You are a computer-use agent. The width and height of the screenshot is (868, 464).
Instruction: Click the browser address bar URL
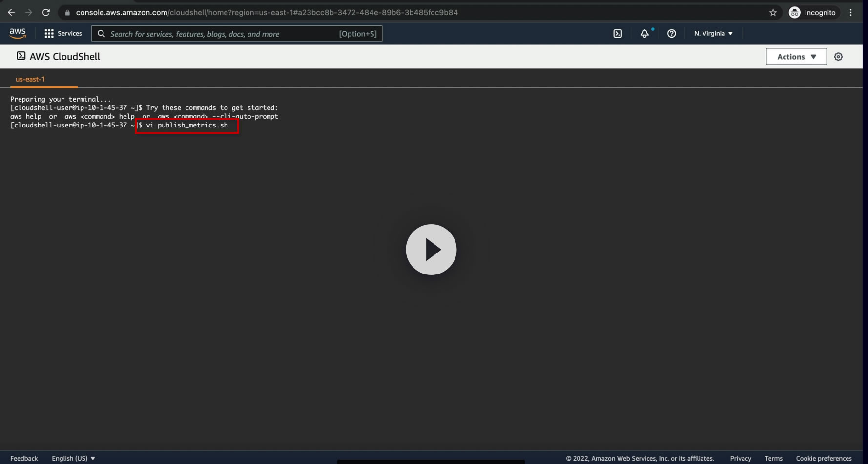[267, 12]
